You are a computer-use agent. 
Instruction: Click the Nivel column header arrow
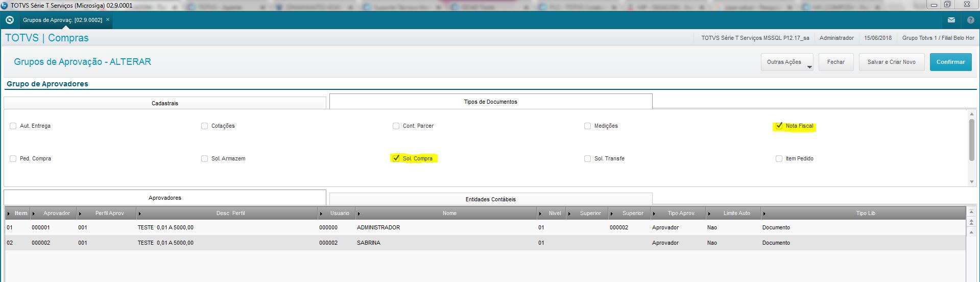coord(541,214)
